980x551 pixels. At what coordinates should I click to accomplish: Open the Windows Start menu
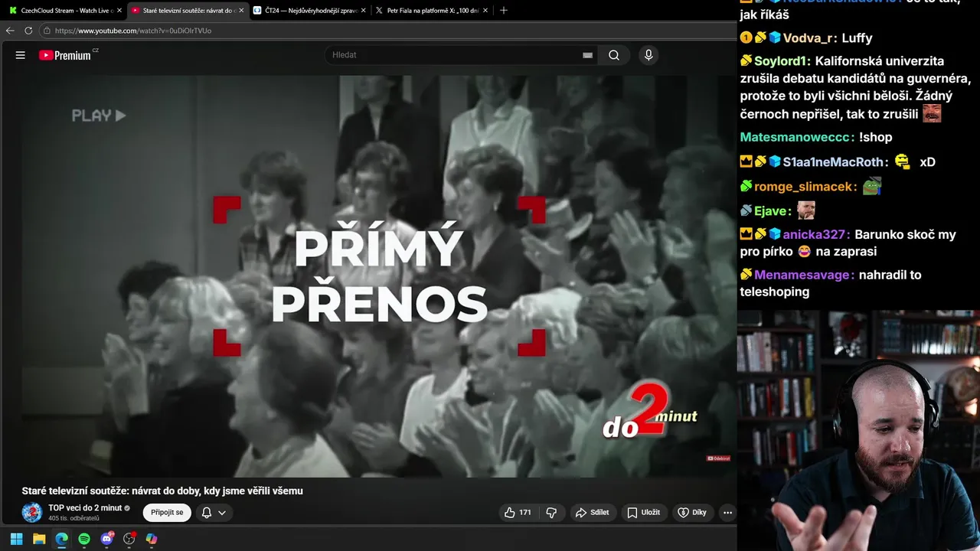pos(16,539)
